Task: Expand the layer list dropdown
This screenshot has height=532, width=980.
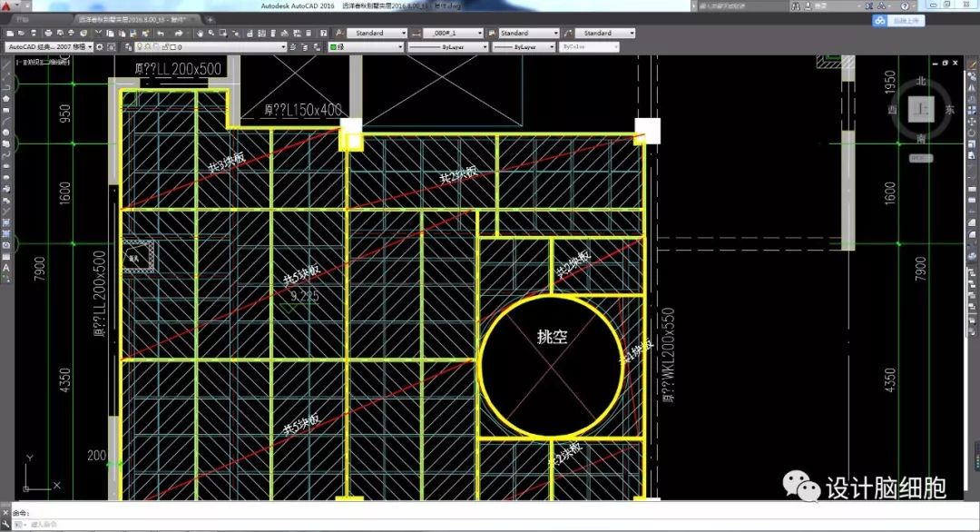Action: [282, 46]
